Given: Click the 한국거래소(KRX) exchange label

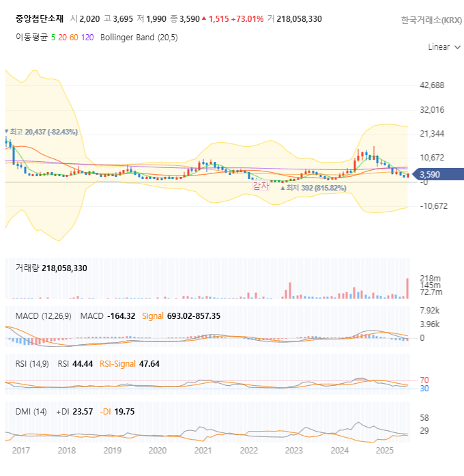Looking at the screenshot, I should click(x=431, y=20).
